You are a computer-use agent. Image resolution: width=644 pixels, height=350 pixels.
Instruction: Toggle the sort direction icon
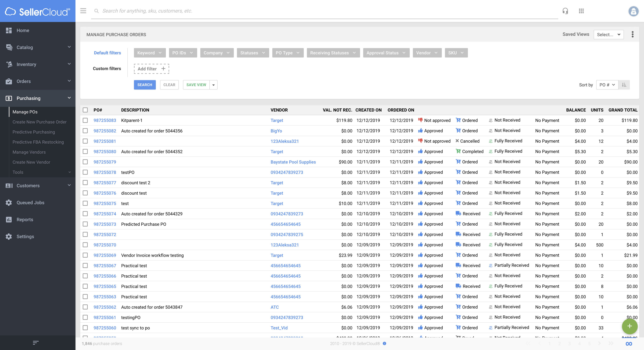point(624,85)
